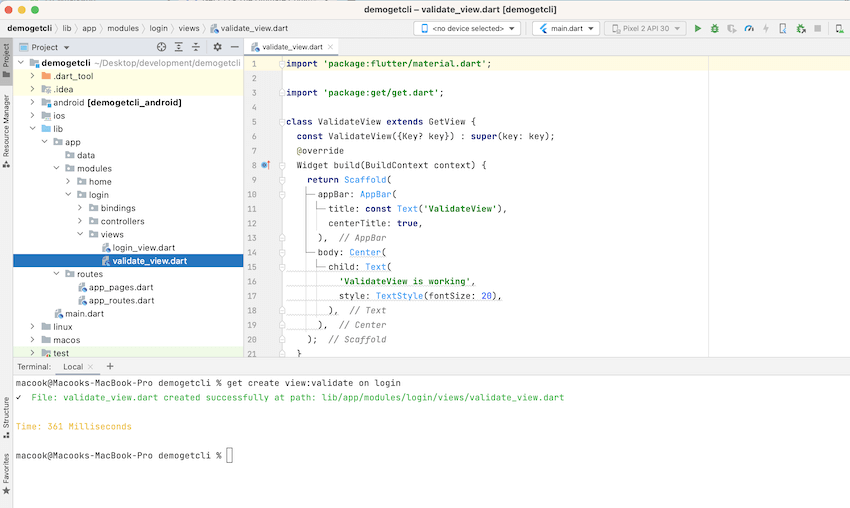Expand the controllers folder in the tree

[80, 221]
